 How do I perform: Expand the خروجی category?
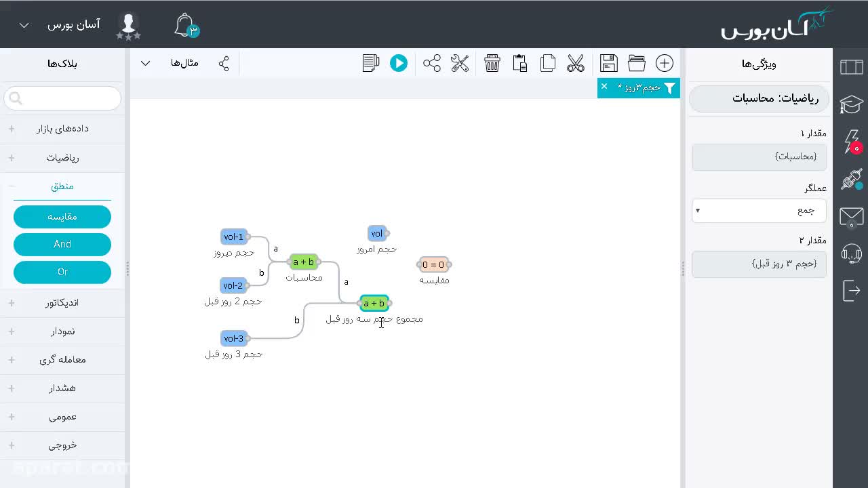pos(62,445)
